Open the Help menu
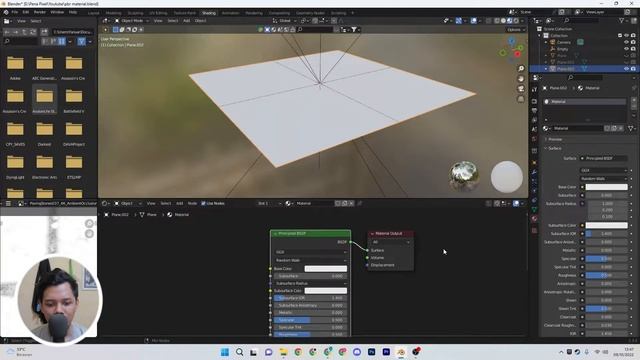This screenshot has height=360, width=640. click(73, 12)
